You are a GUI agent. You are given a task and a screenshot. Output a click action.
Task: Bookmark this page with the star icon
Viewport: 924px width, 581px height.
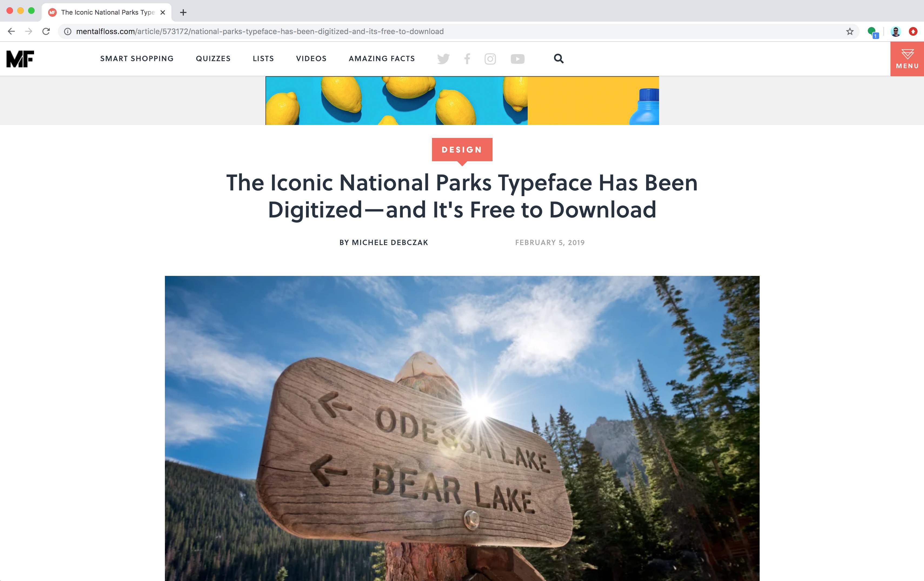(x=850, y=31)
